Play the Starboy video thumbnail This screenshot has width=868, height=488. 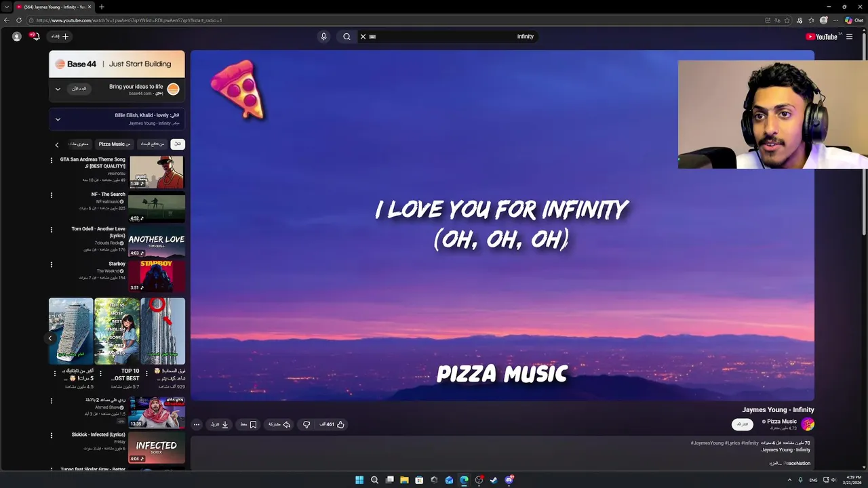(157, 277)
